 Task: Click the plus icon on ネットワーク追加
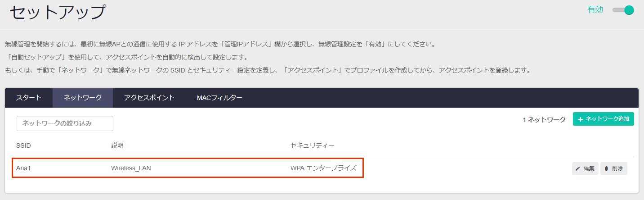pos(581,119)
